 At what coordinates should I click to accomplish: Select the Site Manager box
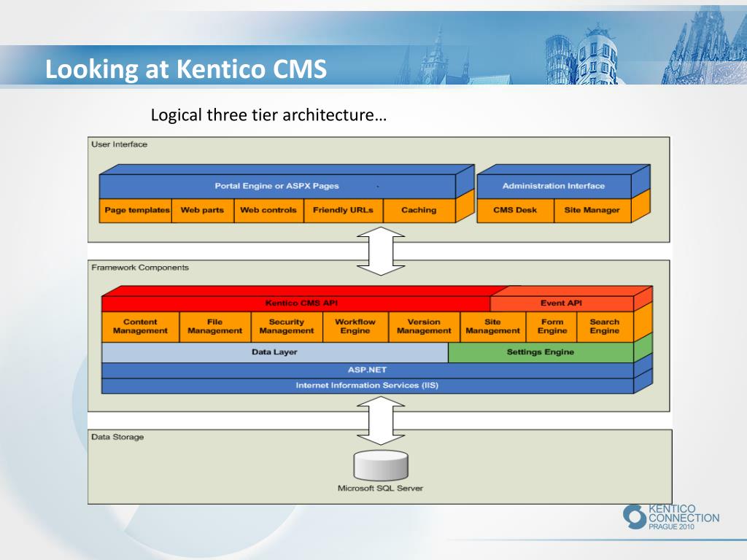(x=592, y=211)
